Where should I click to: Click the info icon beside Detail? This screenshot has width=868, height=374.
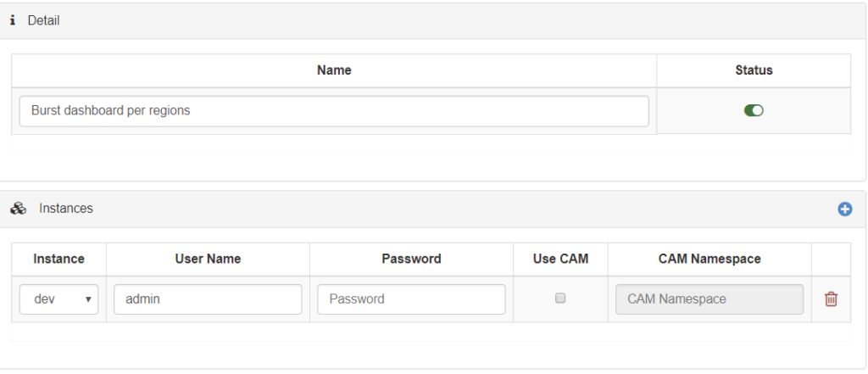(13, 20)
